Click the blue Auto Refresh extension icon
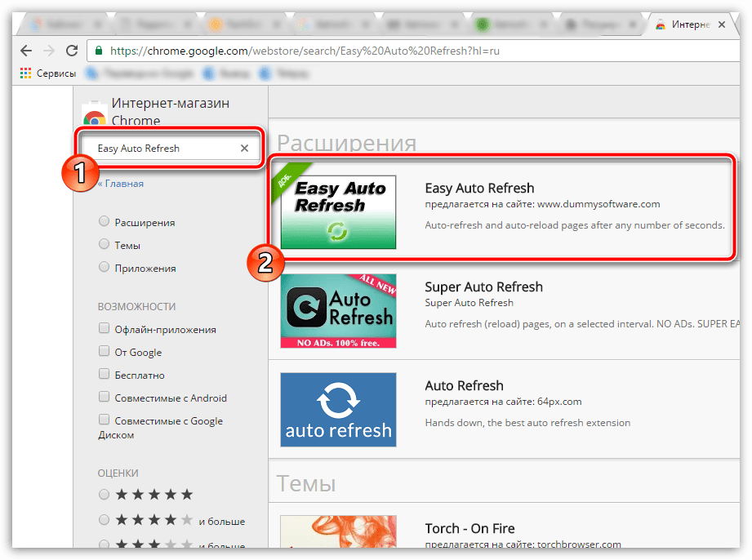Image resolution: width=752 pixels, height=560 pixels. (x=338, y=410)
